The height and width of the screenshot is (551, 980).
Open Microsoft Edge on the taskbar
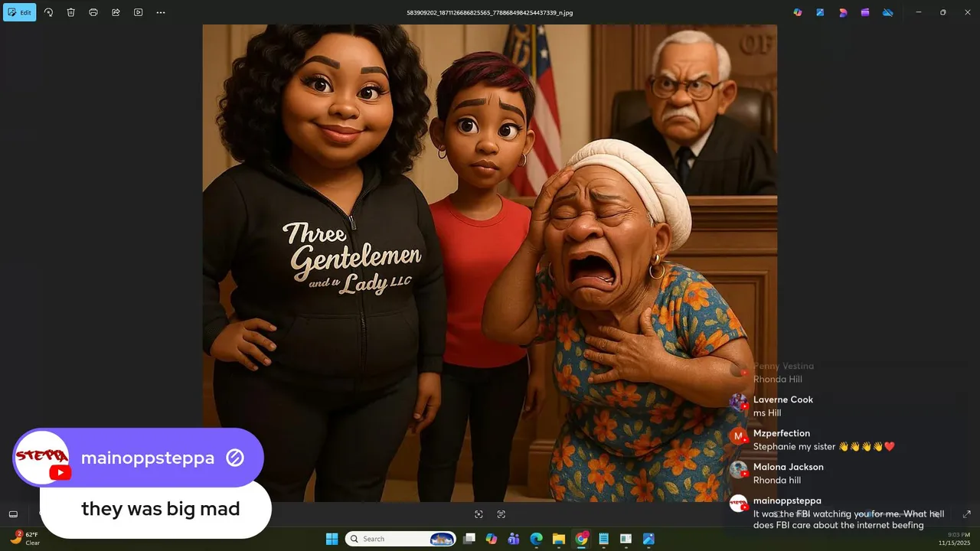[537, 539]
